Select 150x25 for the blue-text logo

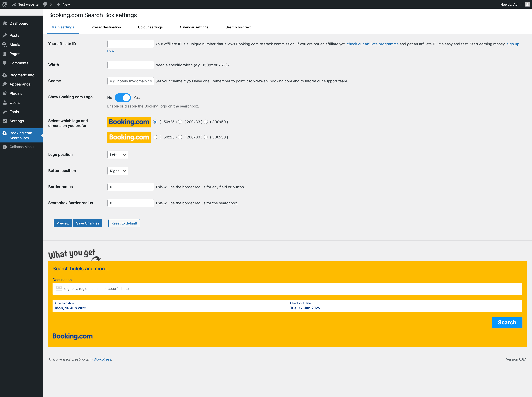tap(155, 122)
